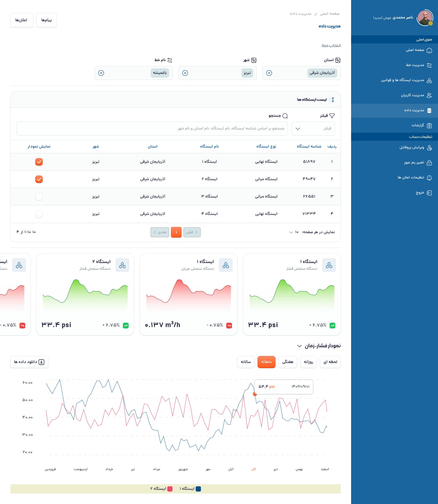
Task: Open گزارشات reports icon
Action: (x=429, y=125)
